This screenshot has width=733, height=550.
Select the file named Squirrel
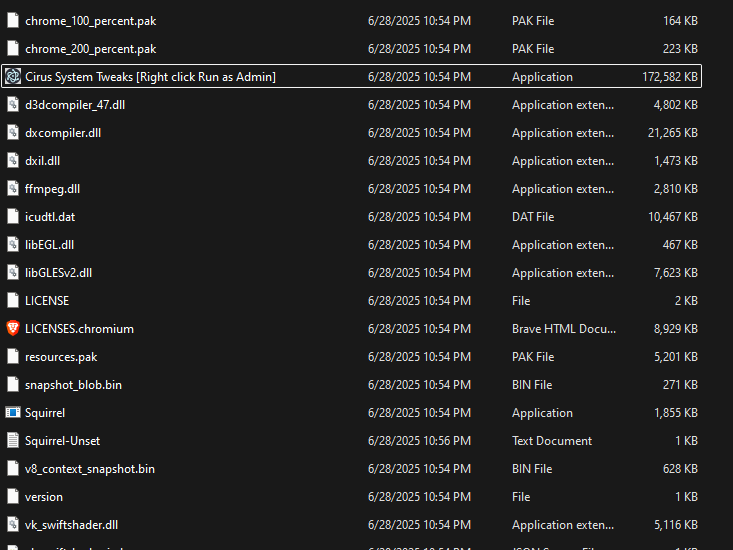pyautogui.click(x=45, y=413)
